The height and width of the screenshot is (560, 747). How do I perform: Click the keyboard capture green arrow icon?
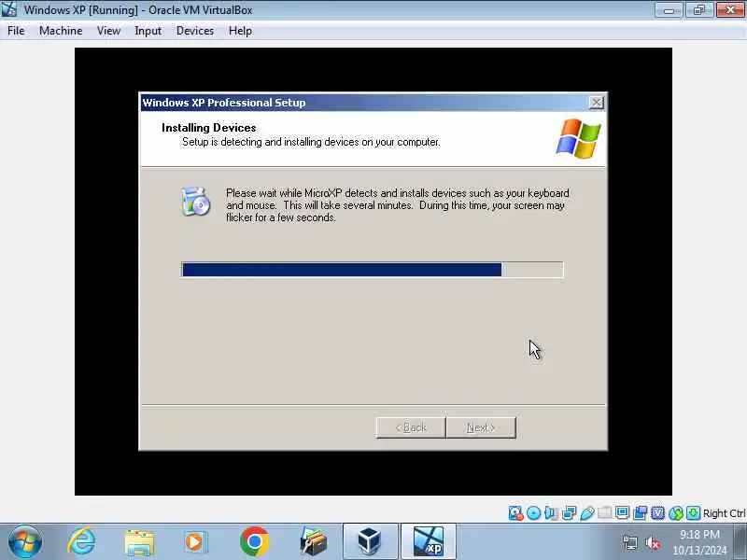coord(693,512)
